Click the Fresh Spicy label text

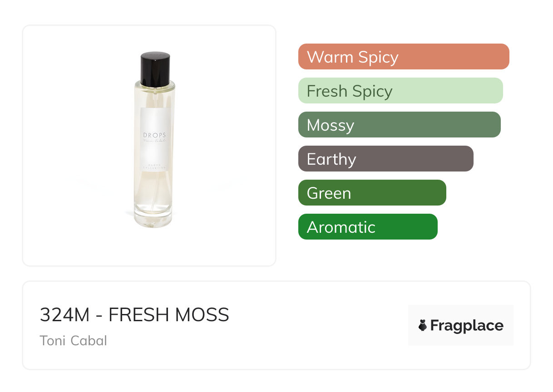[x=350, y=91]
